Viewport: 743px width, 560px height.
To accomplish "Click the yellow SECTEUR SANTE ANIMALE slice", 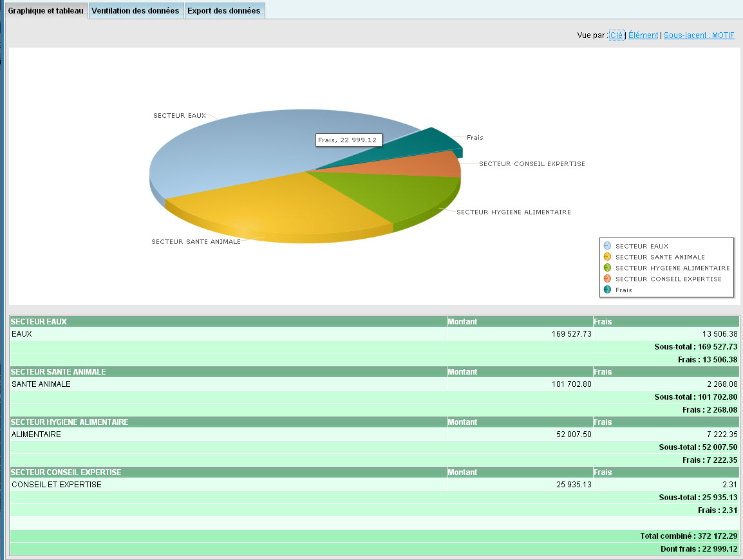I will tap(279, 203).
